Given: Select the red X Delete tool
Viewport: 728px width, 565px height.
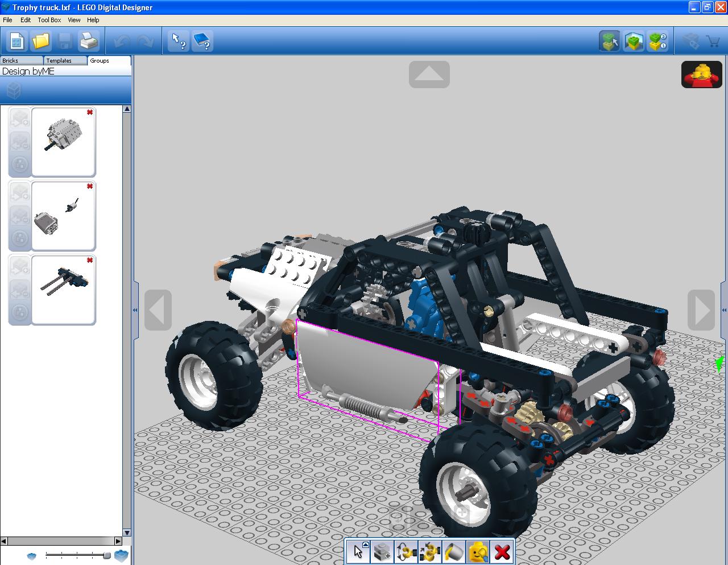Looking at the screenshot, I should (x=502, y=552).
